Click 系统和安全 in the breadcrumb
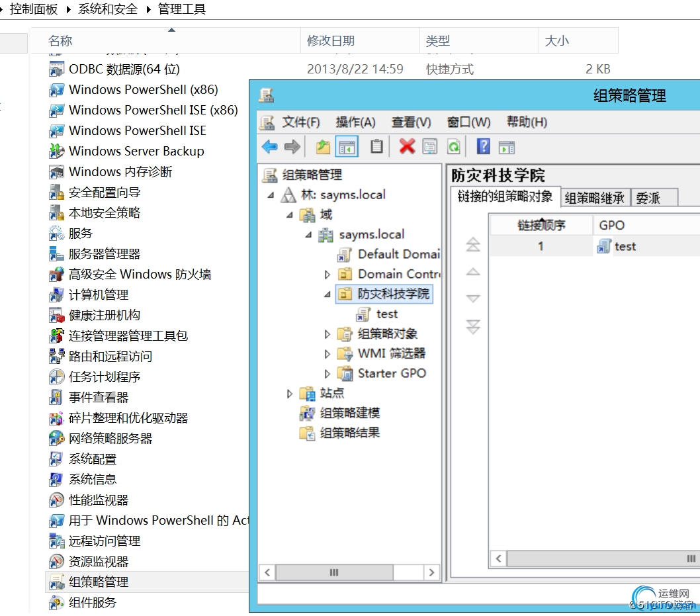The height and width of the screenshot is (616, 700). tap(108, 9)
